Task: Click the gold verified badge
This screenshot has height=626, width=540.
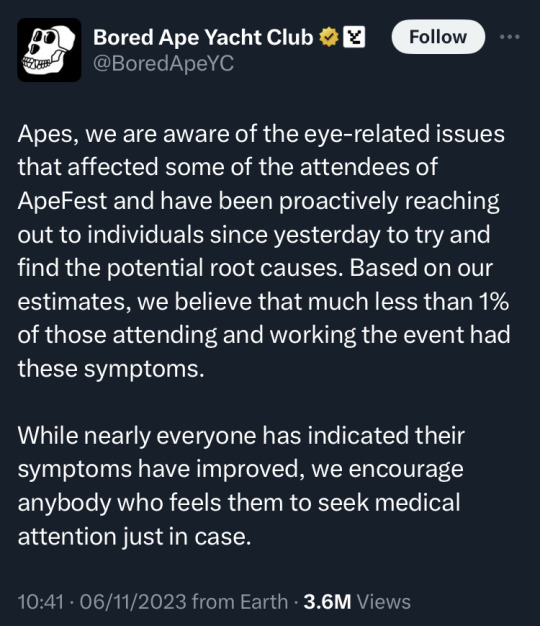Action: pos(328,37)
